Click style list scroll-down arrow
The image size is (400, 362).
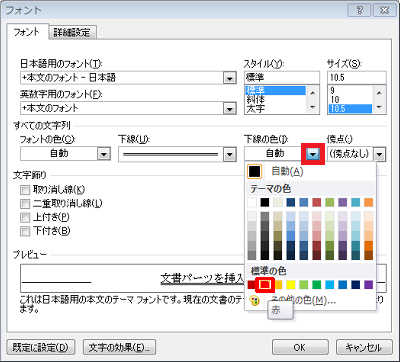click(312, 107)
